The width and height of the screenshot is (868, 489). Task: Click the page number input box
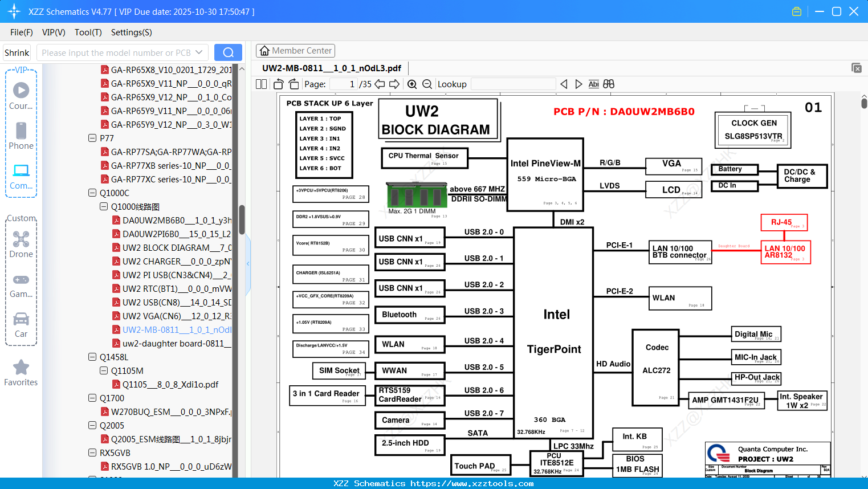(x=343, y=84)
